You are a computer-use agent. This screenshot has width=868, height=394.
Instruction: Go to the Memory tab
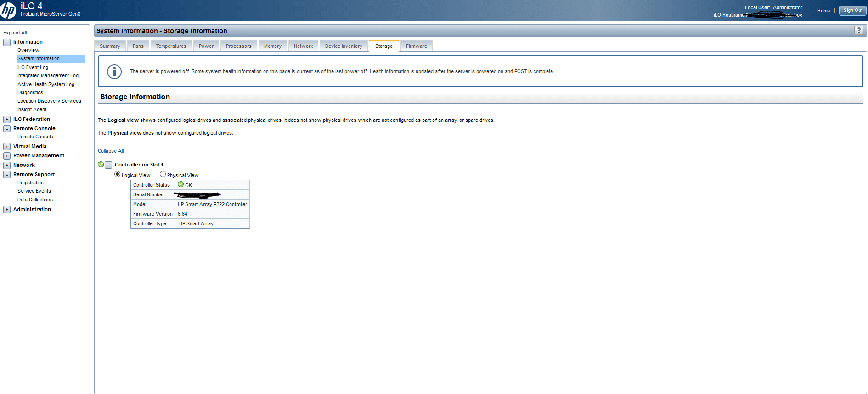click(x=273, y=46)
